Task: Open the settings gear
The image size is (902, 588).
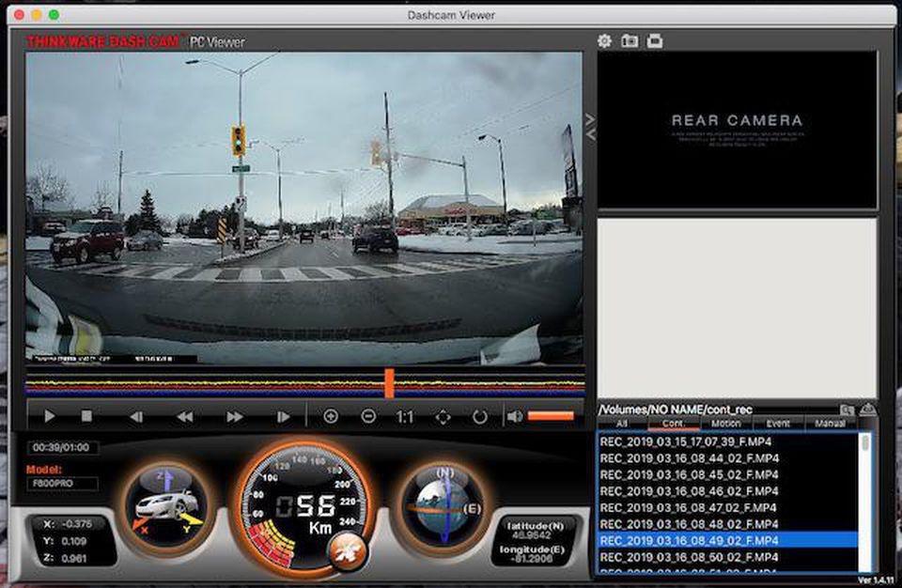Action: click(604, 40)
